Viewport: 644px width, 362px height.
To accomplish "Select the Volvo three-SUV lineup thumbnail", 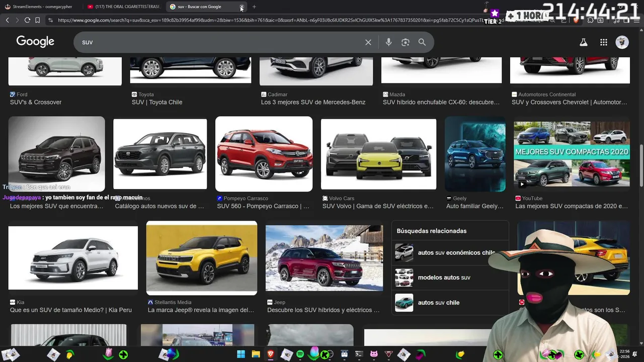I will [378, 154].
